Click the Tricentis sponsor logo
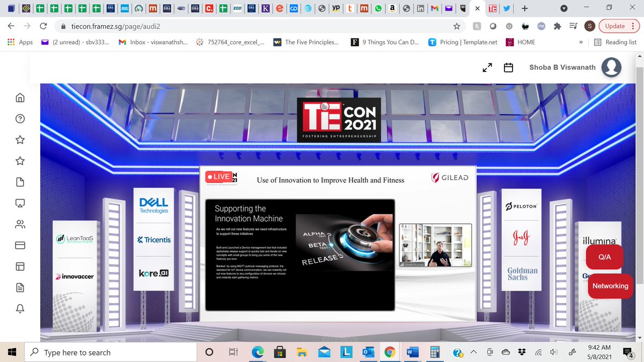Viewport: 644px width, 362px height. 154,240
